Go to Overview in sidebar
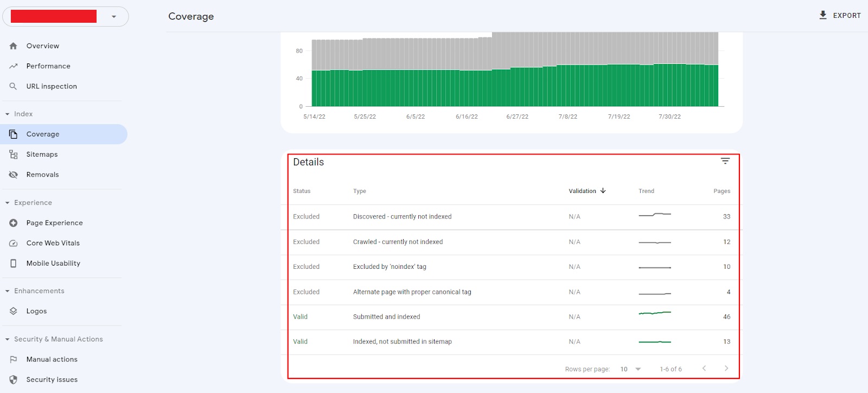The width and height of the screenshot is (868, 393). click(42, 46)
